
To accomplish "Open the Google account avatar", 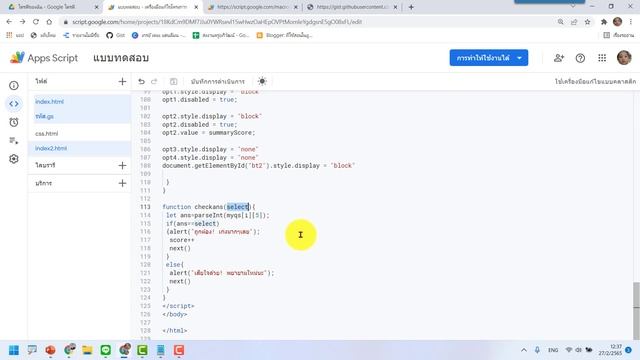I will coord(624,58).
